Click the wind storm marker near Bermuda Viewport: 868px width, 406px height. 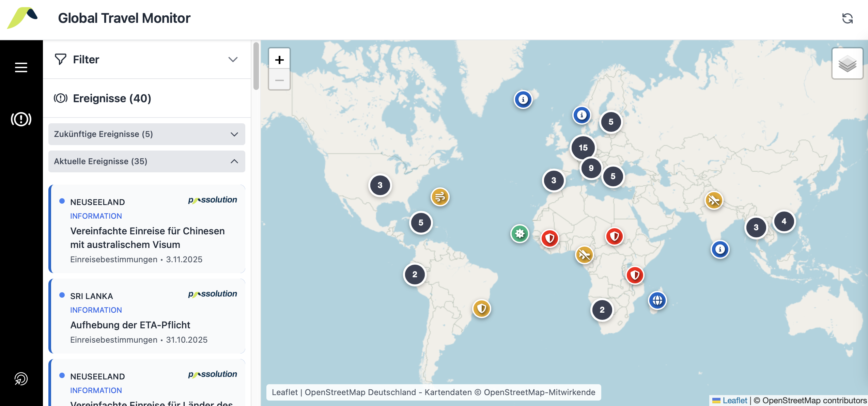[x=440, y=197]
